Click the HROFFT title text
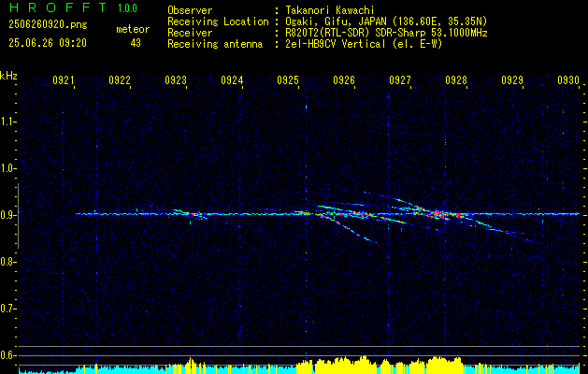Screen dimensions: 588x374 point(58,7)
